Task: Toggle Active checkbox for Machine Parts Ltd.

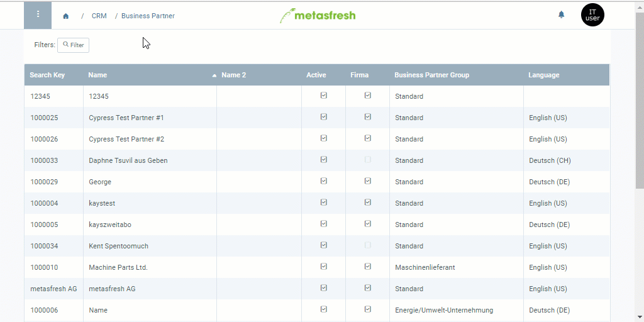Action: 324,266
